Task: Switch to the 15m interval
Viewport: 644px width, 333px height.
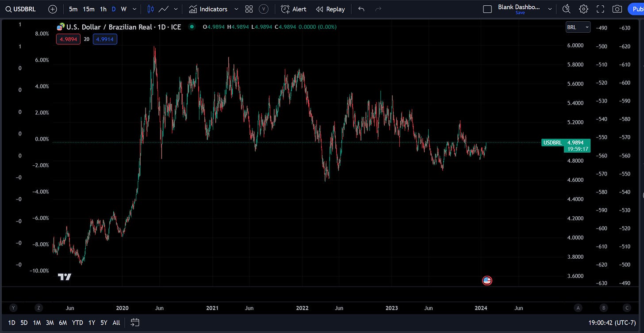Action: [88, 9]
